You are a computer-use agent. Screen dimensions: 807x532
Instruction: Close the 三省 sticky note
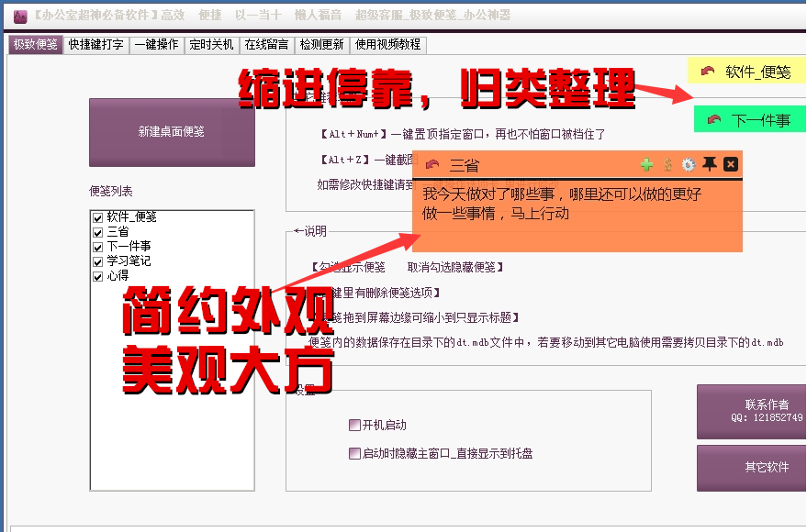(731, 165)
